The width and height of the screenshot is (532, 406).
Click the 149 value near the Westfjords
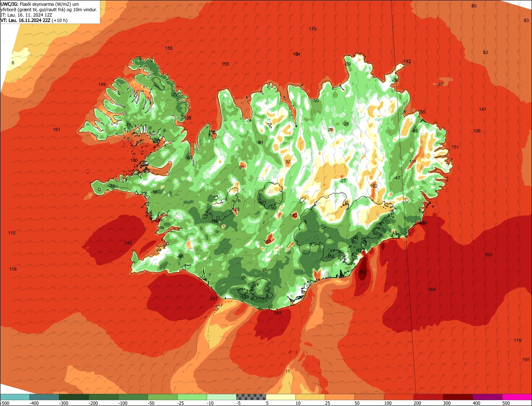click(102, 84)
